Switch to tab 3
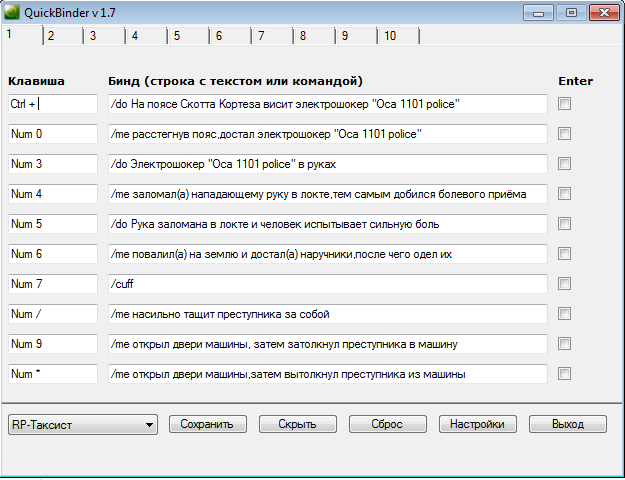 pyautogui.click(x=105, y=36)
